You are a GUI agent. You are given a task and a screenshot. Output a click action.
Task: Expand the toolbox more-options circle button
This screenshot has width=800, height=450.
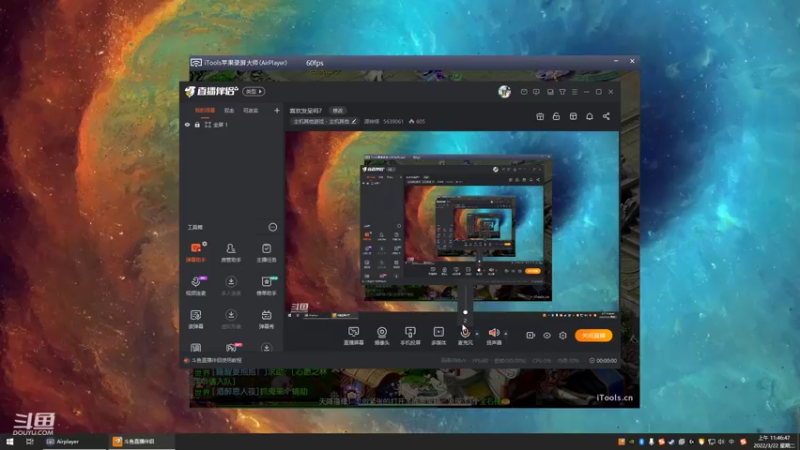pyautogui.click(x=272, y=227)
